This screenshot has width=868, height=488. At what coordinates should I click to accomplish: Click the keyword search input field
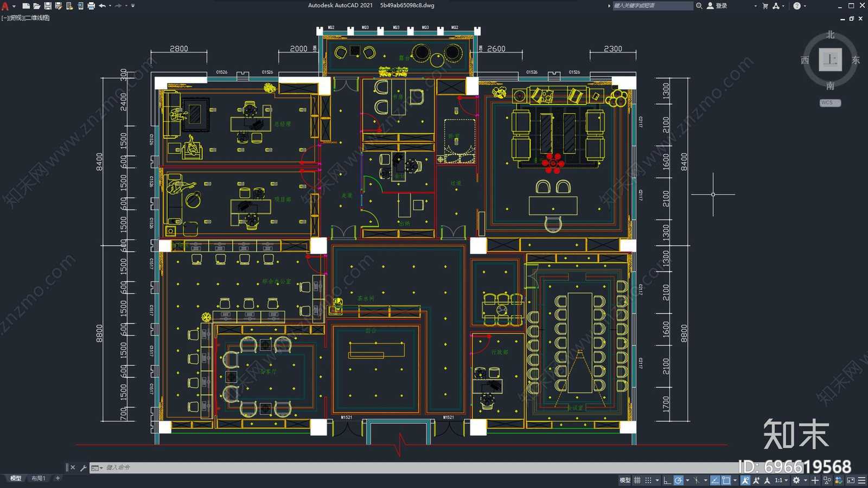(x=653, y=5)
